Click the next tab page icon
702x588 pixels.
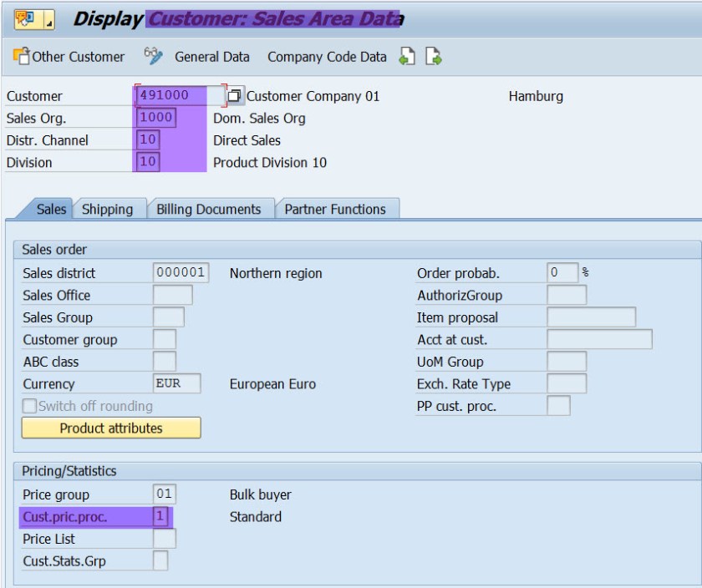coord(433,57)
